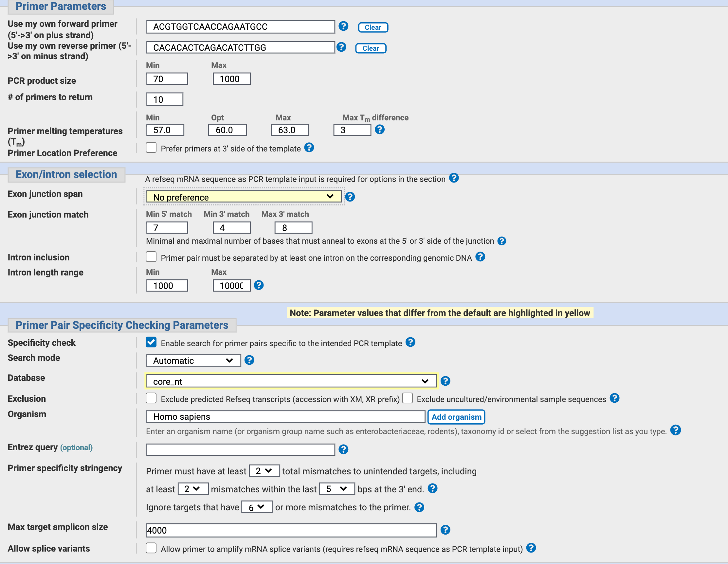Image resolution: width=728 pixels, height=564 pixels.
Task: Tick the intron inclusion checkbox
Action: pos(151,257)
